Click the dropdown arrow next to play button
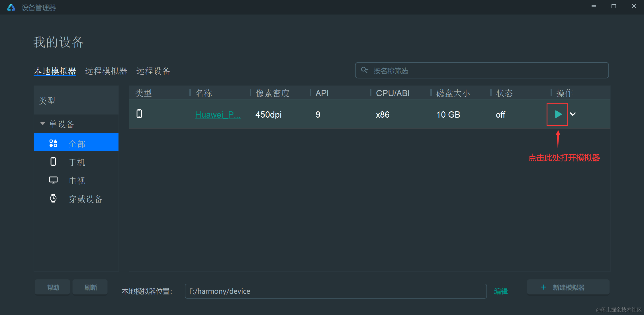The height and width of the screenshot is (315, 644). coord(575,115)
